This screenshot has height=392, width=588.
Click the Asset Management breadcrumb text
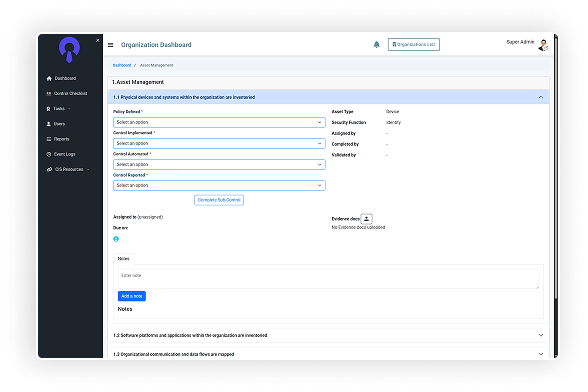point(156,65)
